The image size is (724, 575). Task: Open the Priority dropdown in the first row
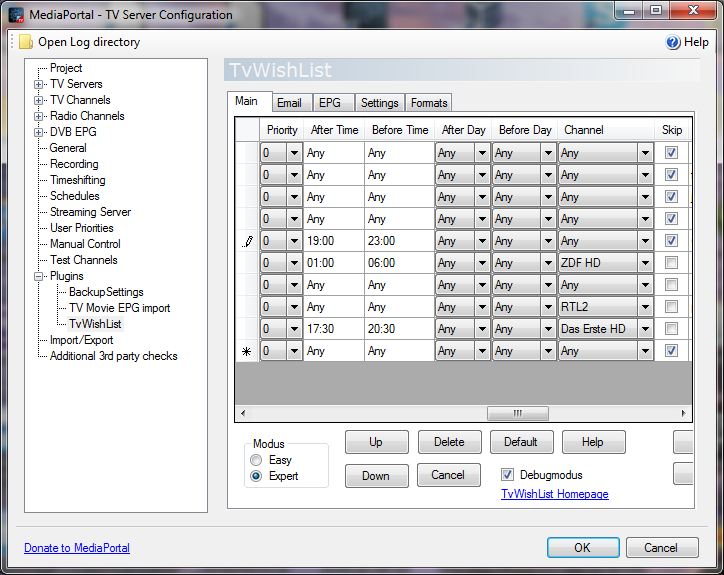pyautogui.click(x=294, y=153)
